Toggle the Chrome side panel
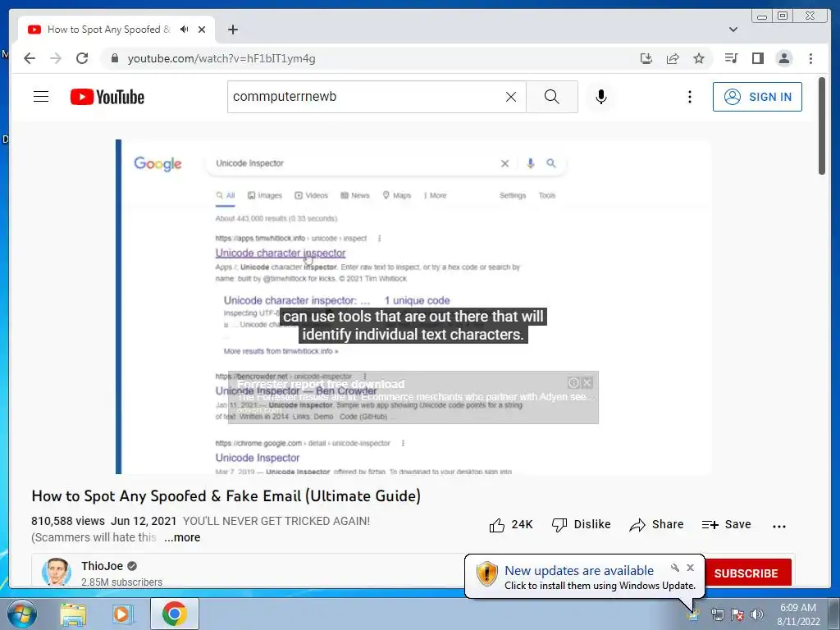Image resolution: width=840 pixels, height=630 pixels. point(757,58)
